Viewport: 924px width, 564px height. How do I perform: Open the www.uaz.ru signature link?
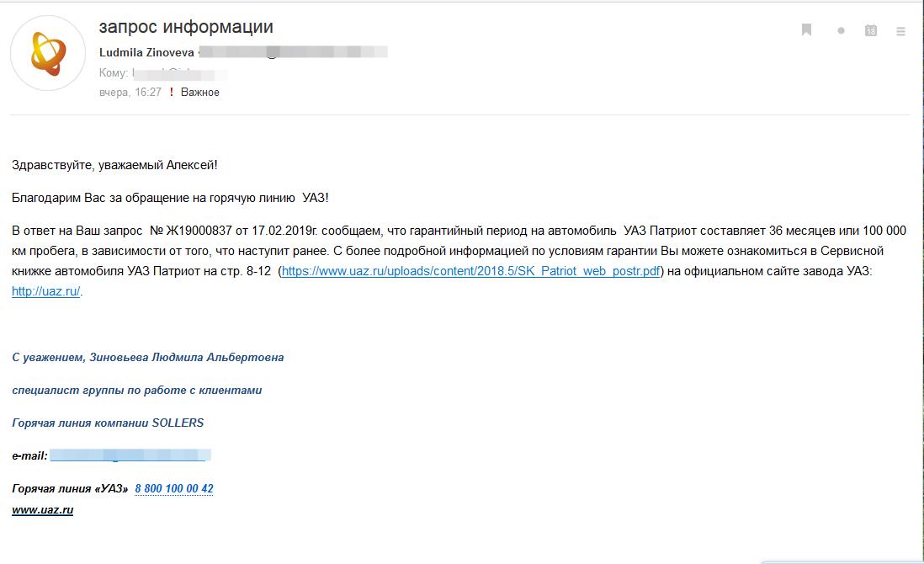42,510
